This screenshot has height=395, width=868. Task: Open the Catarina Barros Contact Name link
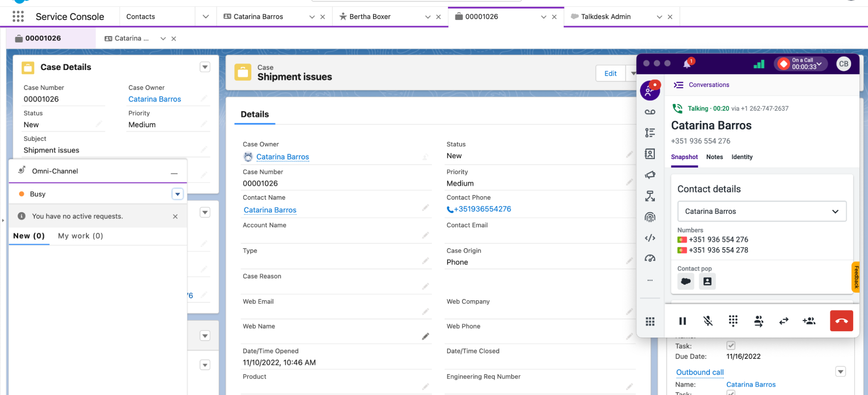coord(270,210)
